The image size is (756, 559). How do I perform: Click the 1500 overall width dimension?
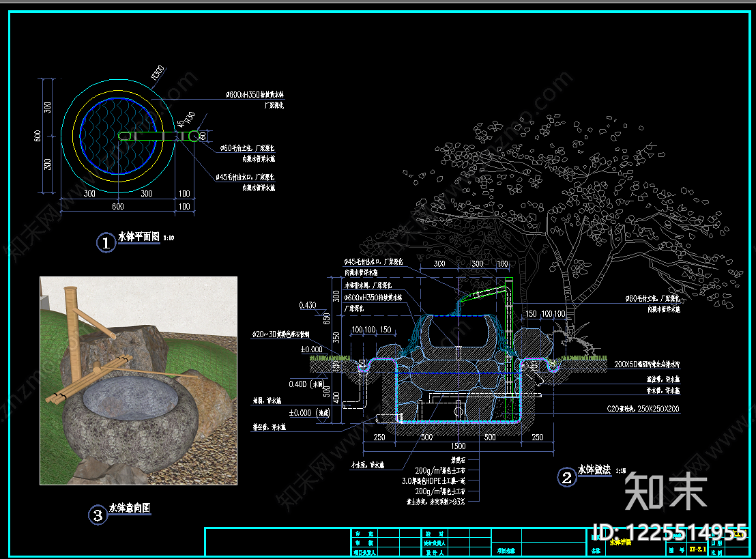pos(458,446)
